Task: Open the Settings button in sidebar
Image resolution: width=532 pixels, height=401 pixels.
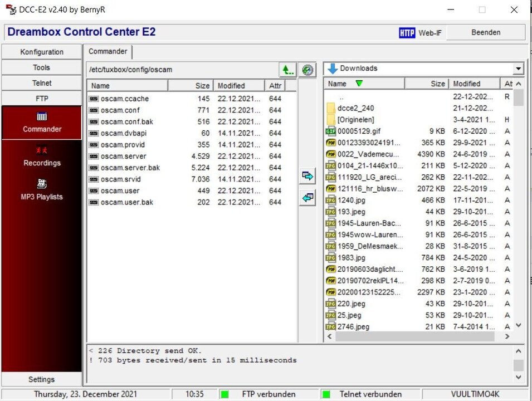Action: [x=41, y=379]
